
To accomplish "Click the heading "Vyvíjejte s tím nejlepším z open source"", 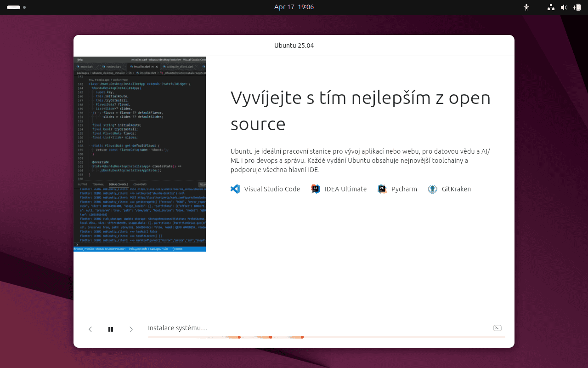I will tap(361, 111).
